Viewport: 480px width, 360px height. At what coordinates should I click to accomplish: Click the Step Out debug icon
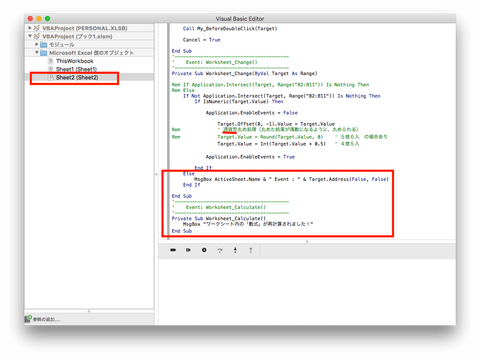coord(251,250)
